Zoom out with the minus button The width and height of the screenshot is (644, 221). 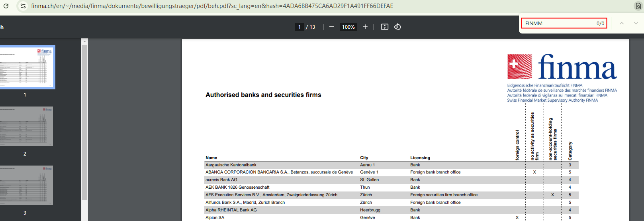pyautogui.click(x=331, y=27)
